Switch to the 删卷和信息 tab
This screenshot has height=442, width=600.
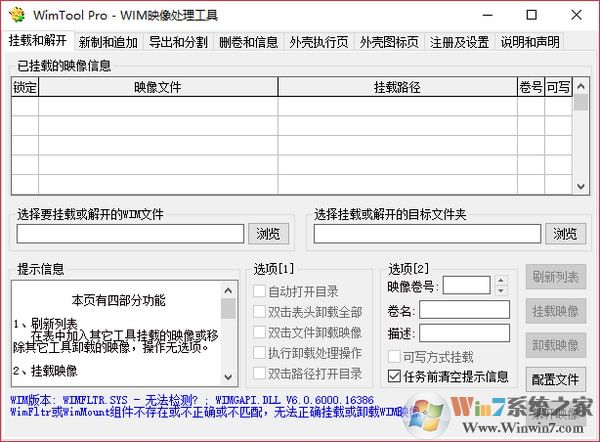[248, 42]
